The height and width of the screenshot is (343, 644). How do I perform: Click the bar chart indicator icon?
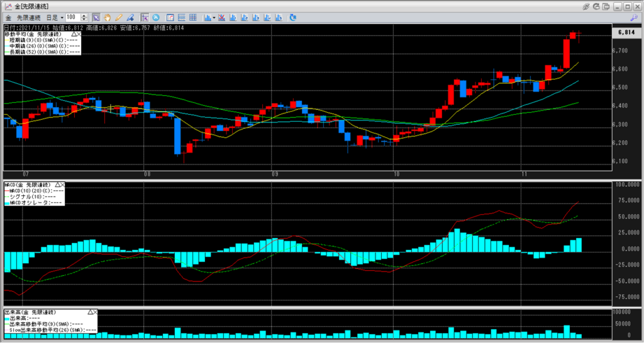pos(208,18)
